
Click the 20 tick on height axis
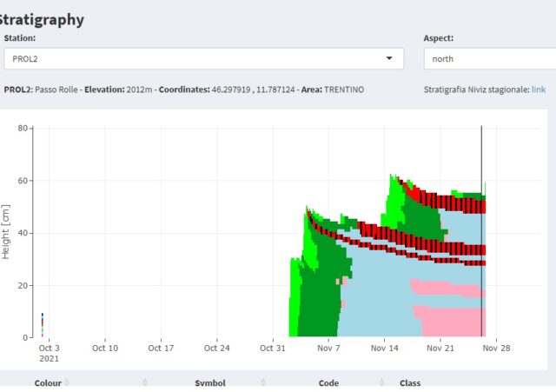pos(23,285)
